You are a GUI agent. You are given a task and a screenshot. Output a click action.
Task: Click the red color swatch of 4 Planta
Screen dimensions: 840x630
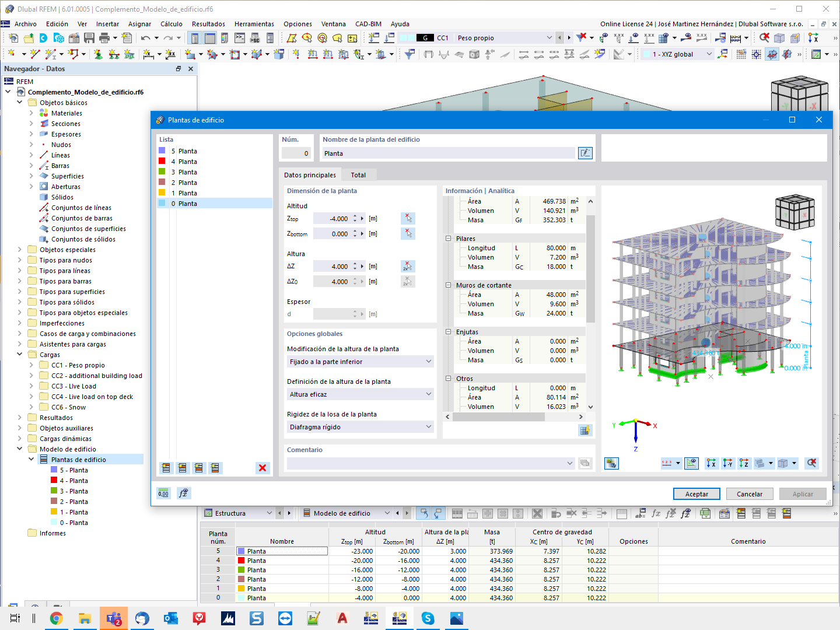pyautogui.click(x=162, y=161)
